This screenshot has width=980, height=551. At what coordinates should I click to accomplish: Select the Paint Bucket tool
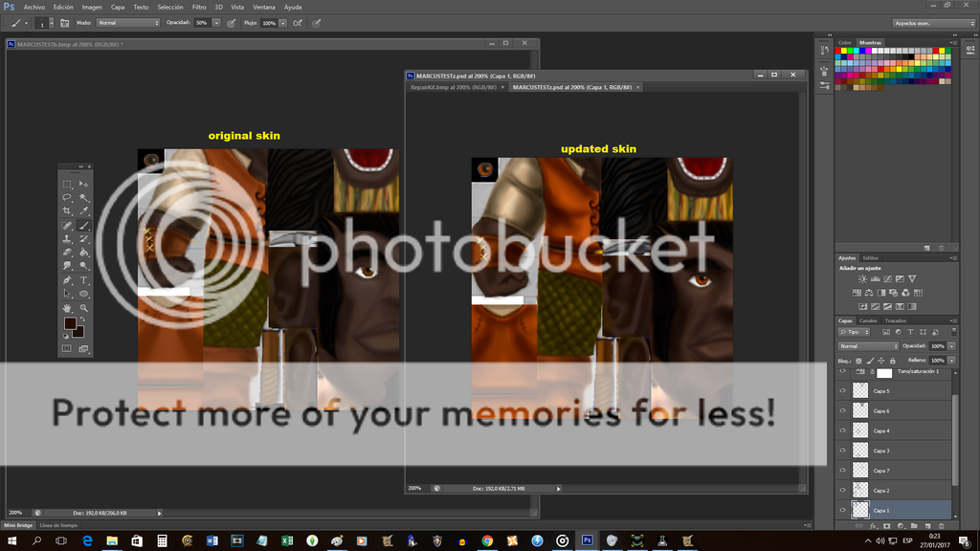click(x=84, y=253)
